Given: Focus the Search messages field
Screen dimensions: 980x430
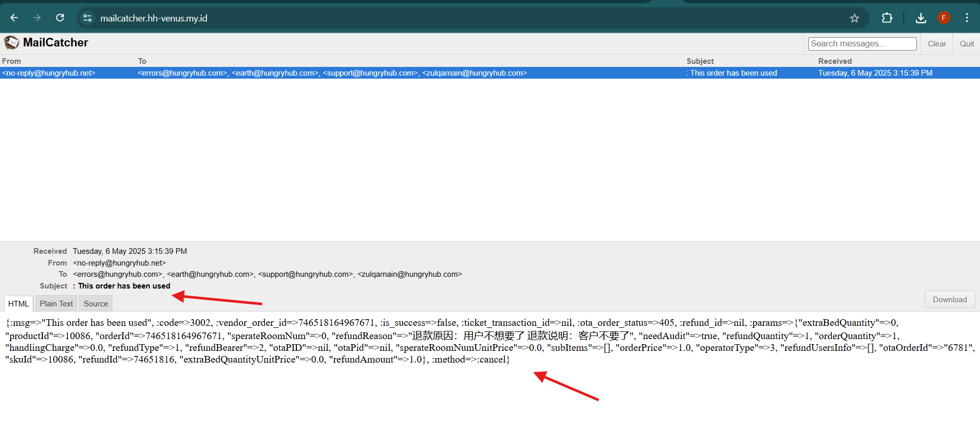Looking at the screenshot, I should pos(862,44).
